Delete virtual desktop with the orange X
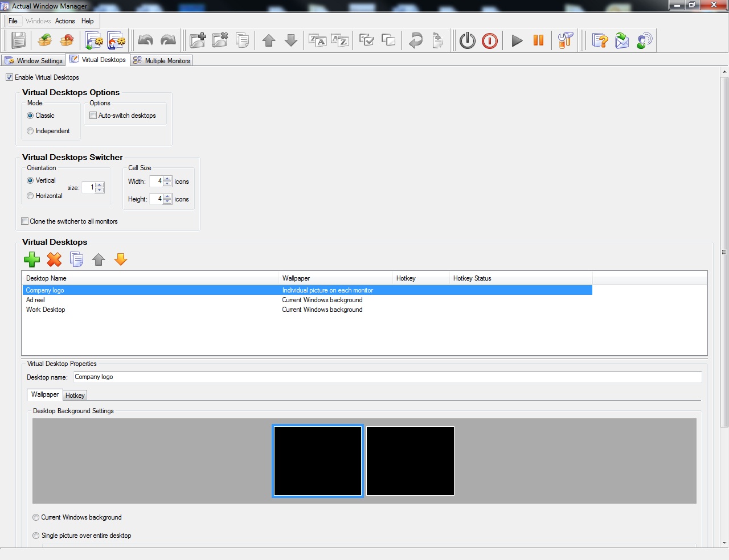The image size is (729, 560). pos(54,260)
